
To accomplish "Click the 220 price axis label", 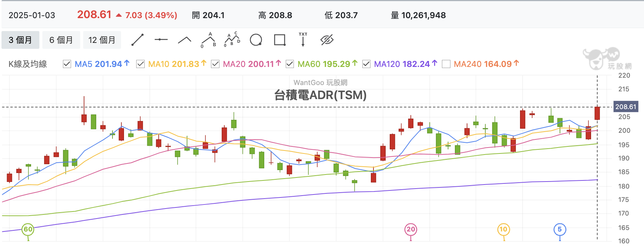I will pos(624,75).
